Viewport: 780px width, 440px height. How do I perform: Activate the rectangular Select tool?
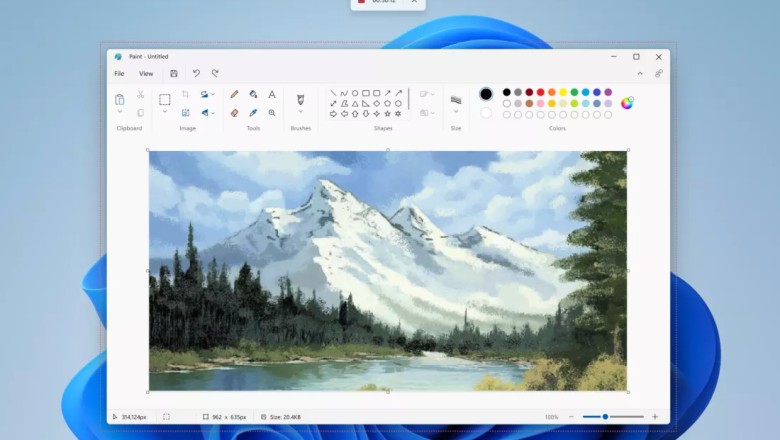[x=165, y=99]
